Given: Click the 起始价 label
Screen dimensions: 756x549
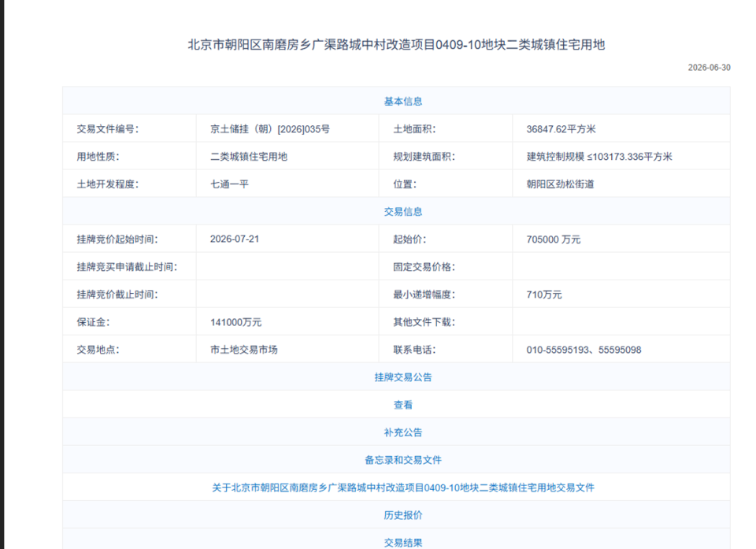Looking at the screenshot, I should click(409, 239).
